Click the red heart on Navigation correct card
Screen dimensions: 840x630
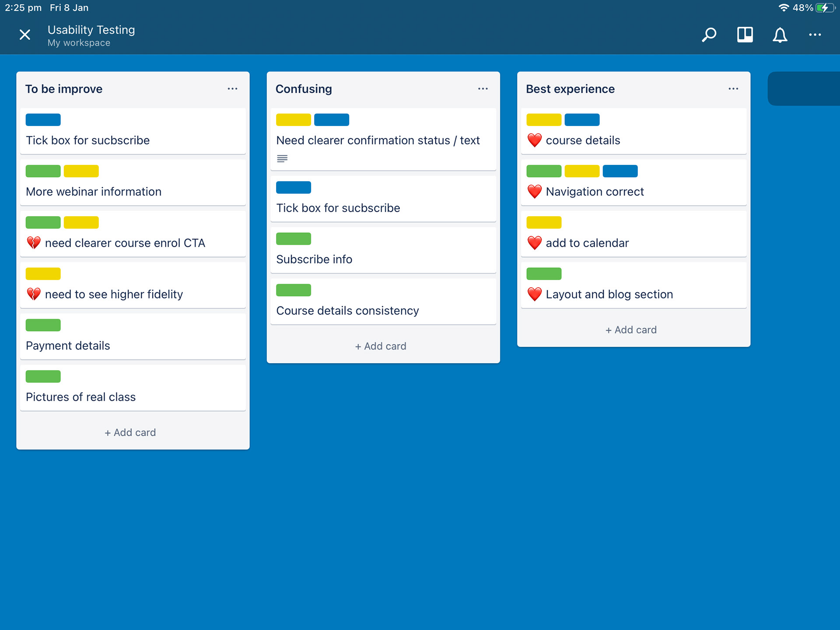(x=534, y=192)
